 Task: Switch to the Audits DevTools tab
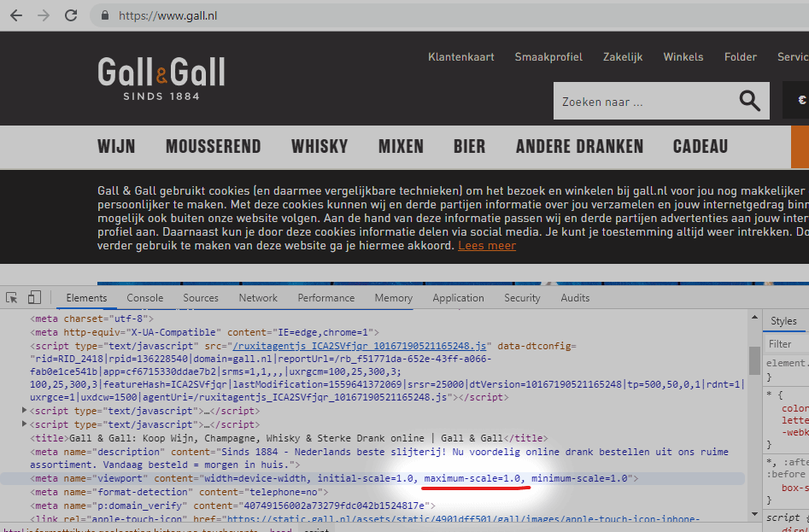575,297
